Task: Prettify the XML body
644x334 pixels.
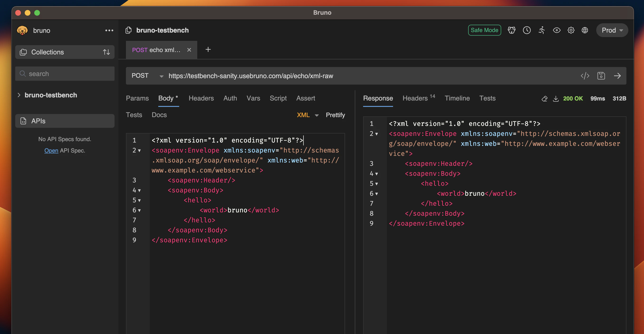Action: 335,115
